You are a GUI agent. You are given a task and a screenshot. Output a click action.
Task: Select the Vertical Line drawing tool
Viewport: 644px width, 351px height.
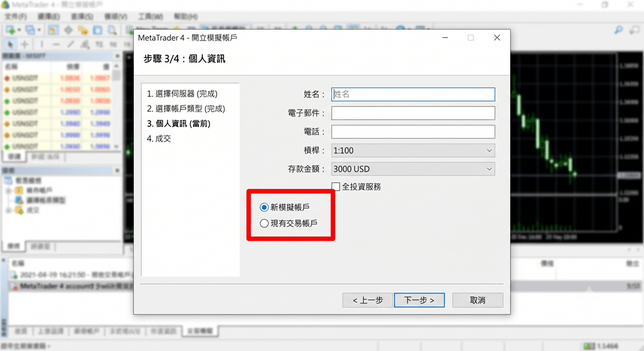pyautogui.click(x=41, y=44)
